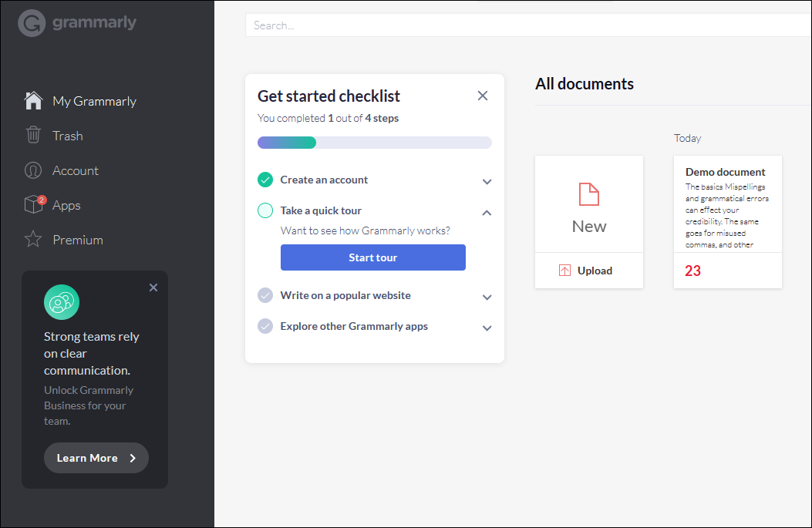Toggle the Explore other Grammarly apps checkmark
This screenshot has width=812, height=528.
click(x=265, y=326)
